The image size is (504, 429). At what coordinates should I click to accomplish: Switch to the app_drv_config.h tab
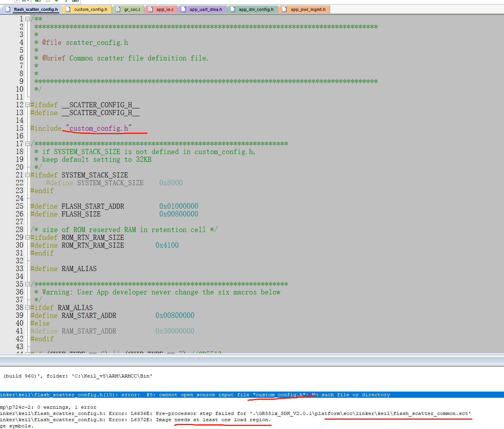[252, 9]
